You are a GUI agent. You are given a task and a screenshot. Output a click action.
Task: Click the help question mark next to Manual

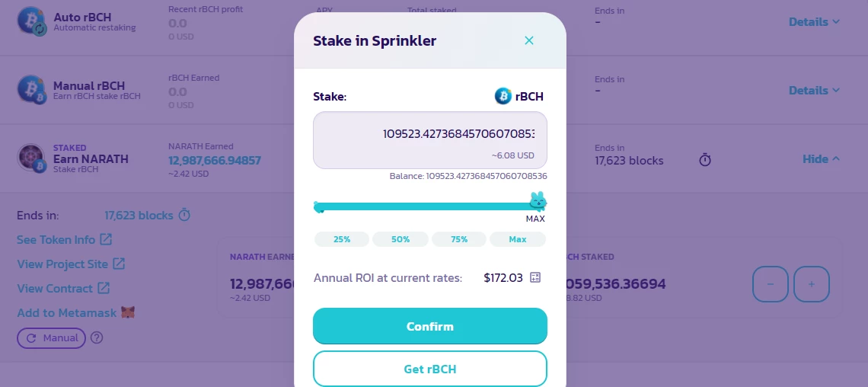pyautogui.click(x=97, y=337)
